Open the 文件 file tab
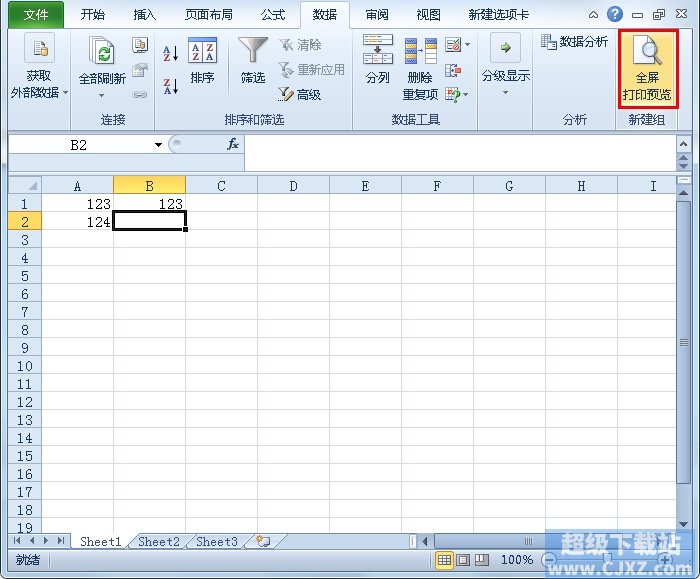Image resolution: width=700 pixels, height=579 pixels. [x=36, y=15]
